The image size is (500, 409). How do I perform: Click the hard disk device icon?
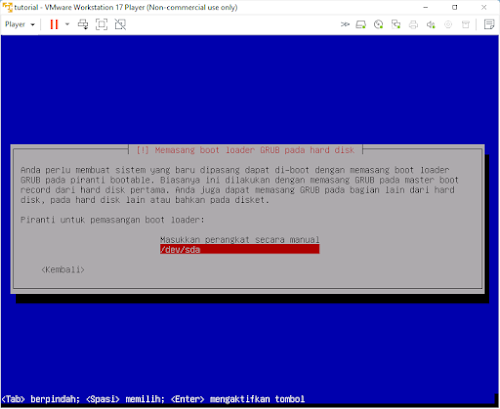361,24
